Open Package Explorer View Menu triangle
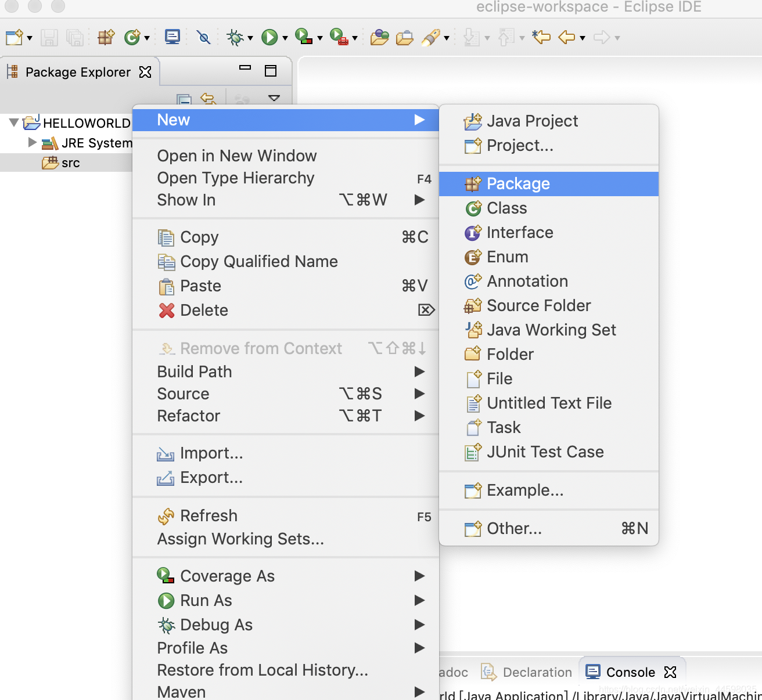Viewport: 762px width, 700px height. pyautogui.click(x=274, y=98)
